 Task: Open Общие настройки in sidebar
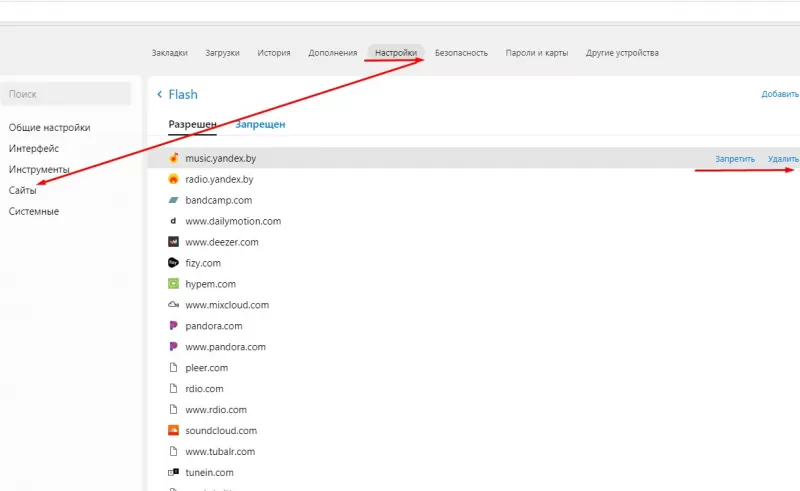49,128
